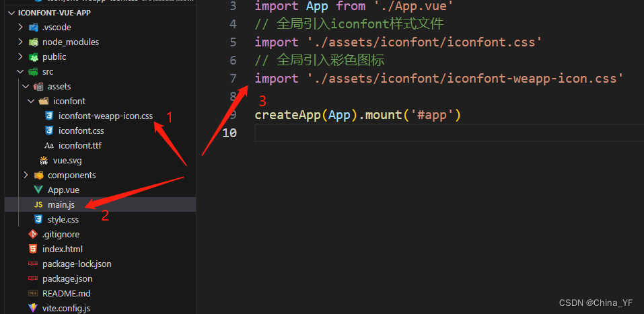Expand the public folder chevron
This screenshot has height=314, width=644.
(20, 57)
